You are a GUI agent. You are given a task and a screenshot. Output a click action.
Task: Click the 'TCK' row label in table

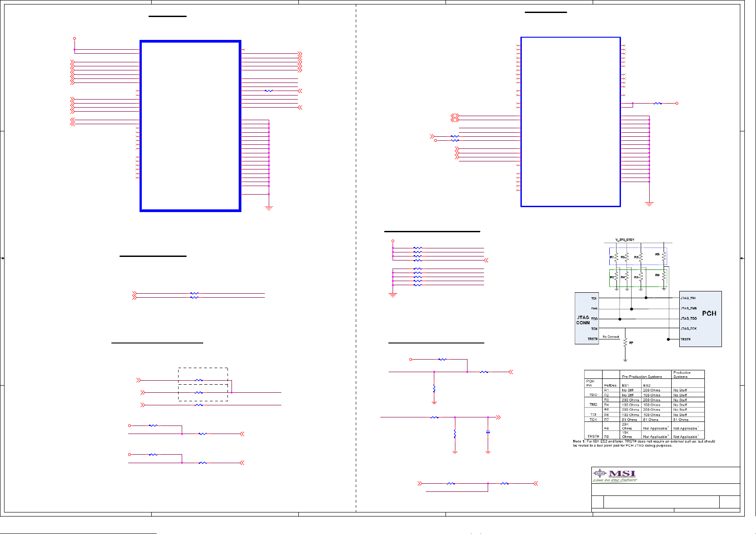593,420
